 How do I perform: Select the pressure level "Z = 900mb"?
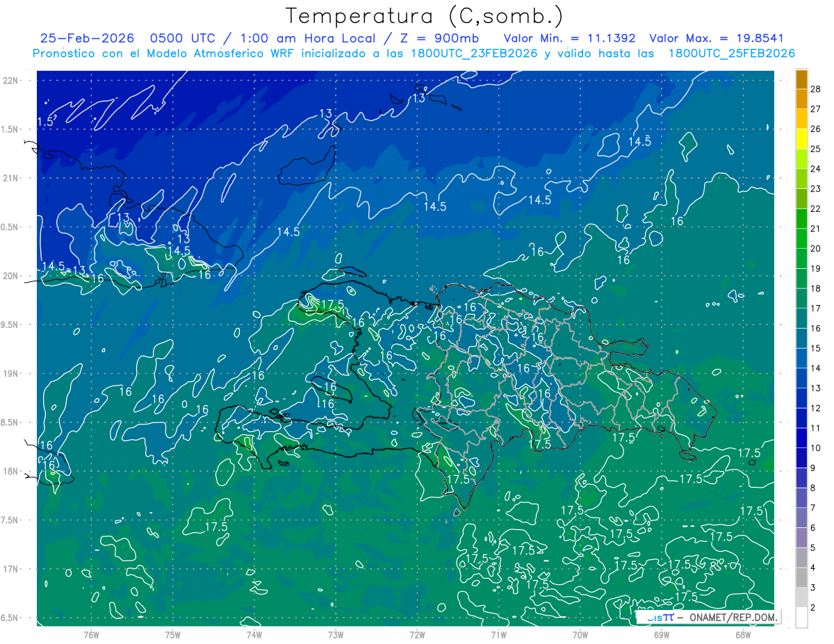click(x=437, y=38)
